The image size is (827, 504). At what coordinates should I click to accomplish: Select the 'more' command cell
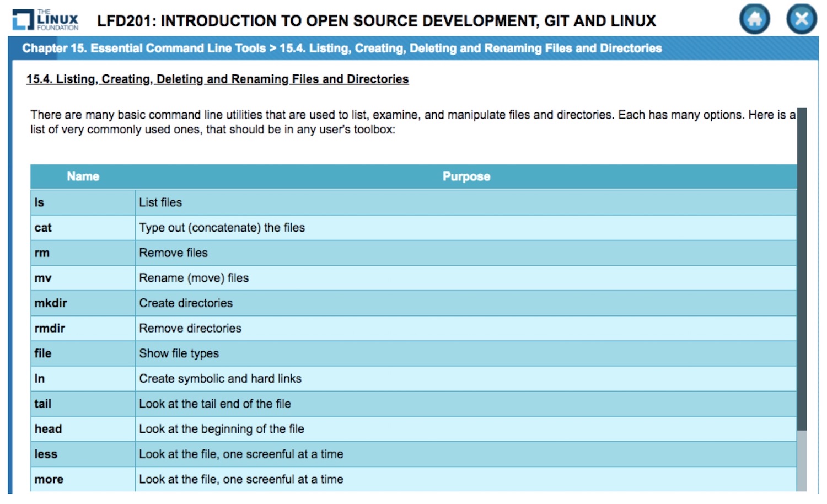pyautogui.click(x=83, y=479)
